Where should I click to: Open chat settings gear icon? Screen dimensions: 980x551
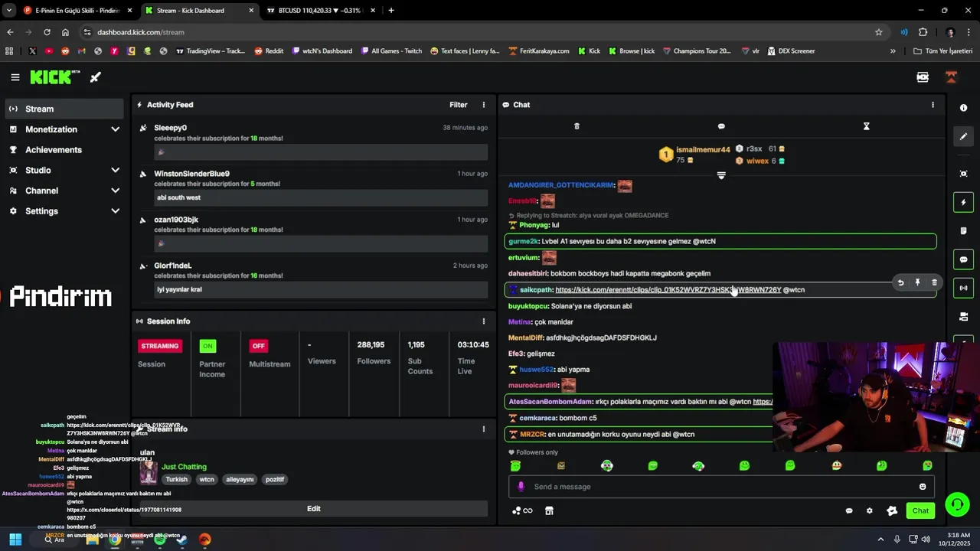tap(869, 511)
